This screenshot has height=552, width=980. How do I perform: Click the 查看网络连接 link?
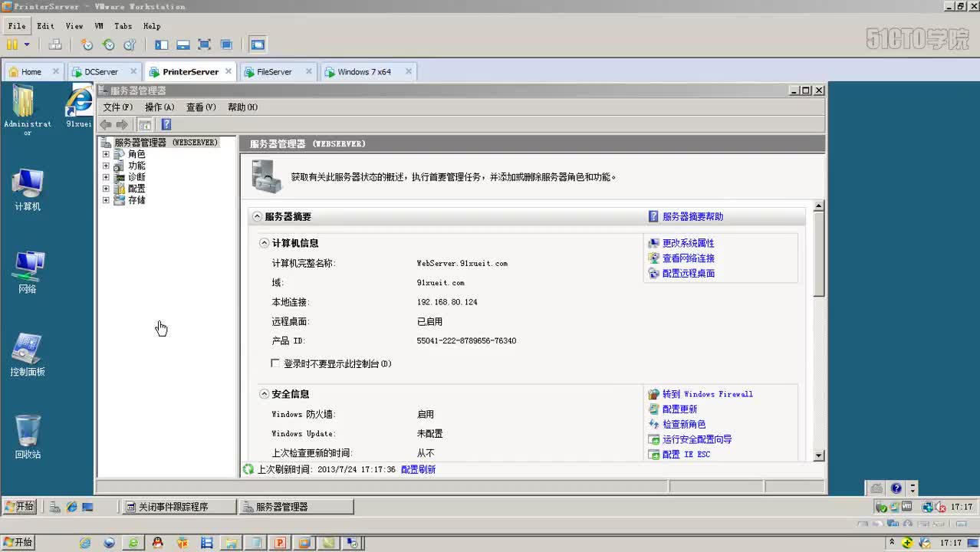[x=688, y=258]
